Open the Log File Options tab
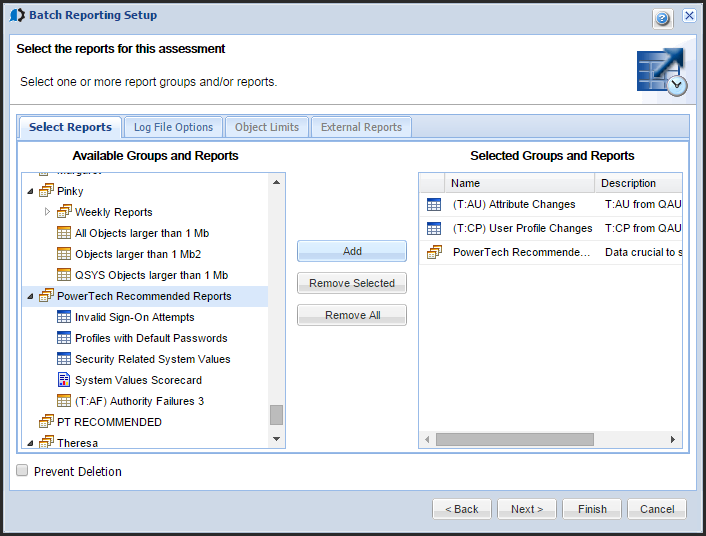706x536 pixels. pyautogui.click(x=173, y=127)
